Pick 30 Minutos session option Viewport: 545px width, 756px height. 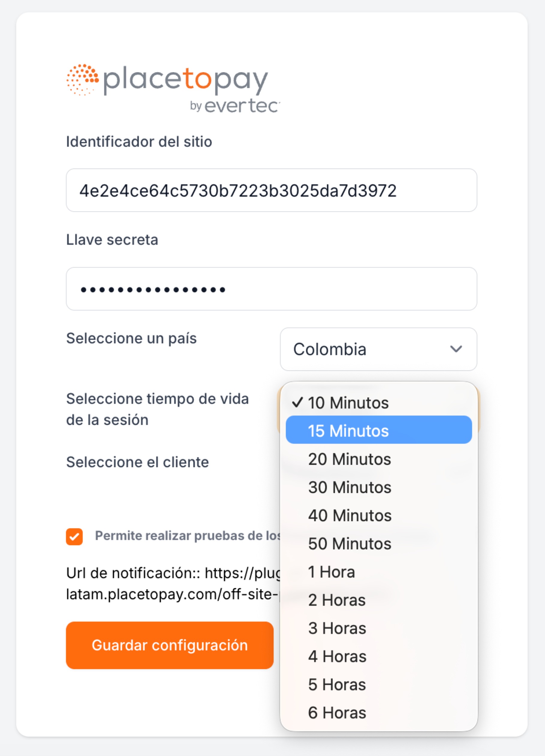tap(350, 487)
